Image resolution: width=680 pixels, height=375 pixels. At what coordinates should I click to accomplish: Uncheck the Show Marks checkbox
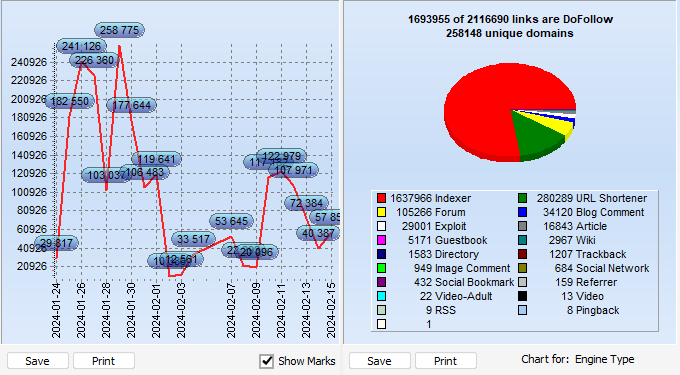pyautogui.click(x=266, y=361)
